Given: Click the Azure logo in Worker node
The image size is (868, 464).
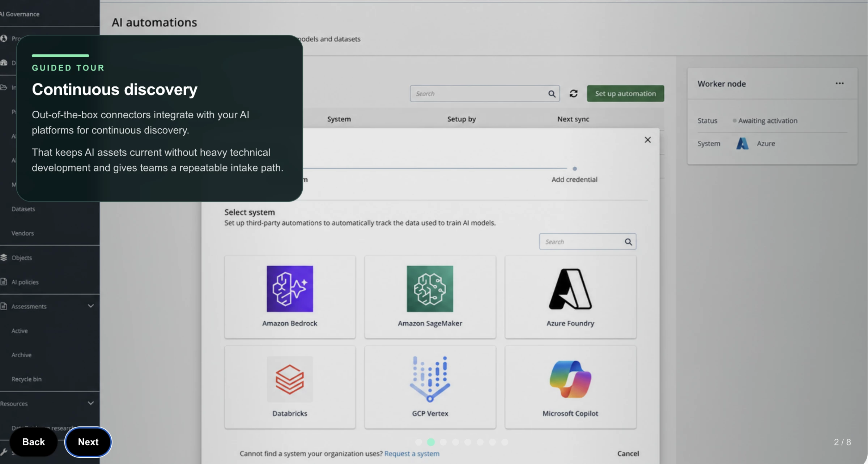Looking at the screenshot, I should coord(742,144).
